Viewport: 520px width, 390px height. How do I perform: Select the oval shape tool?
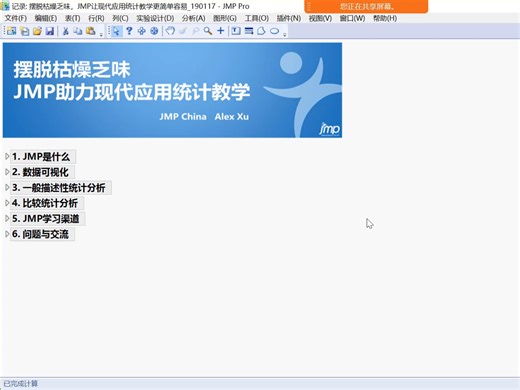click(274, 31)
